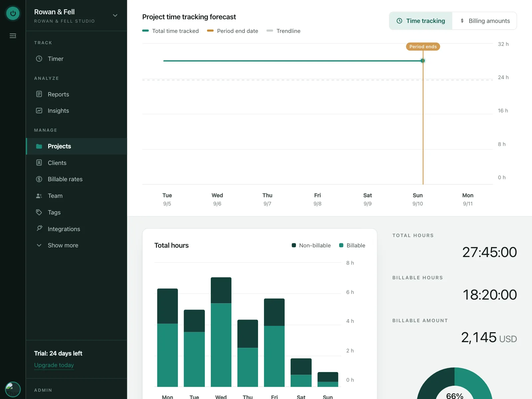Click the Monday bar in Total hours chart
This screenshot has width=532, height=399.
[x=168, y=337]
